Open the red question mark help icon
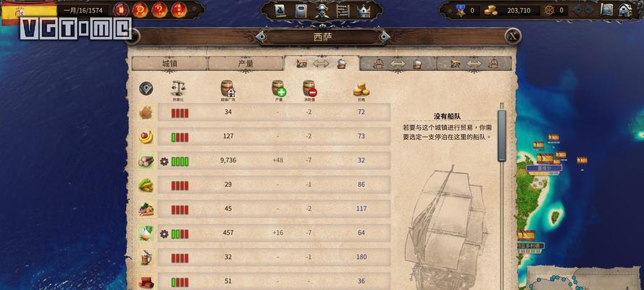Viewport: 644px width, 290px height. [x=159, y=9]
